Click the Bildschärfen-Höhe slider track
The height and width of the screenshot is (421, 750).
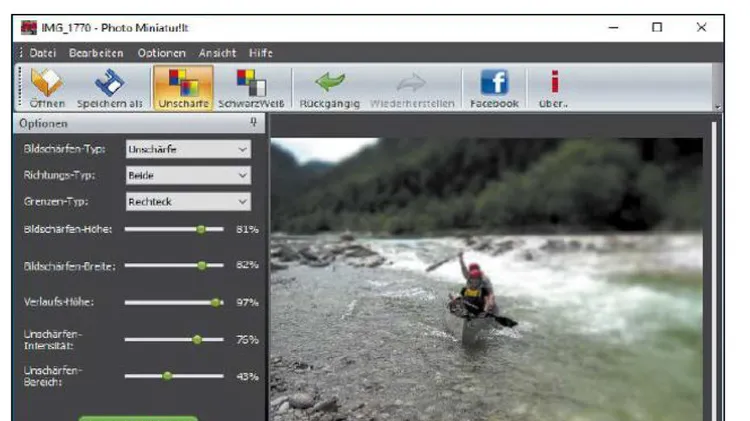[174, 229]
